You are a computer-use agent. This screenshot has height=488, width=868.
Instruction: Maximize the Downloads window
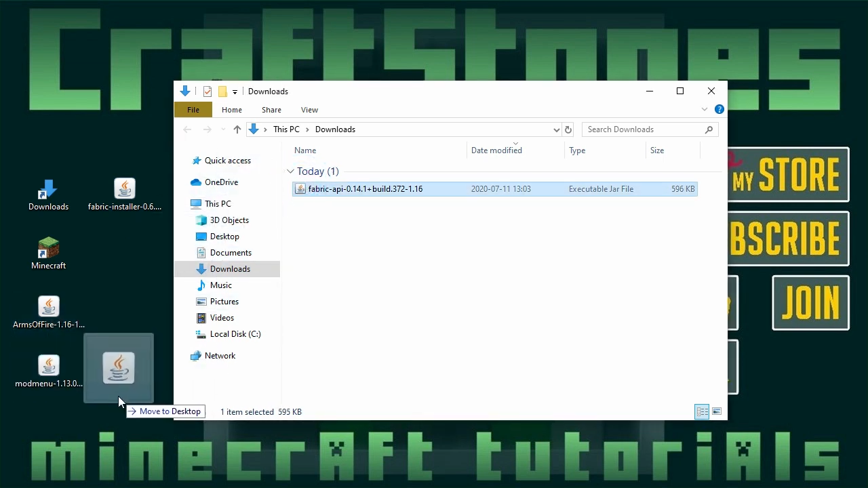click(x=680, y=91)
